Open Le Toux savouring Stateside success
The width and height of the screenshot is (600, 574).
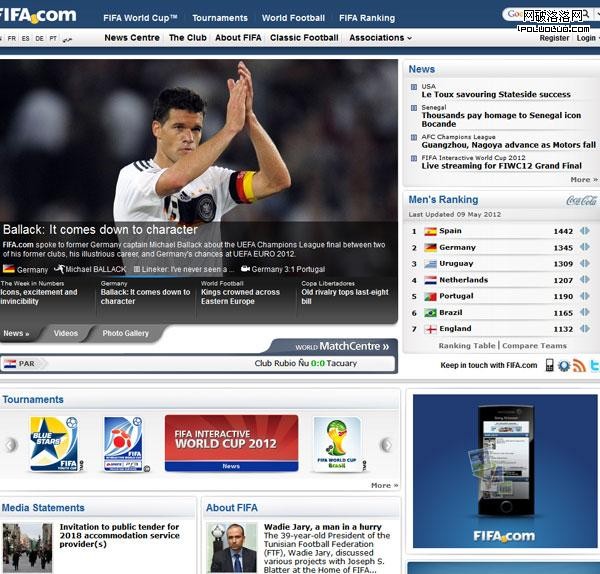pyautogui.click(x=496, y=95)
